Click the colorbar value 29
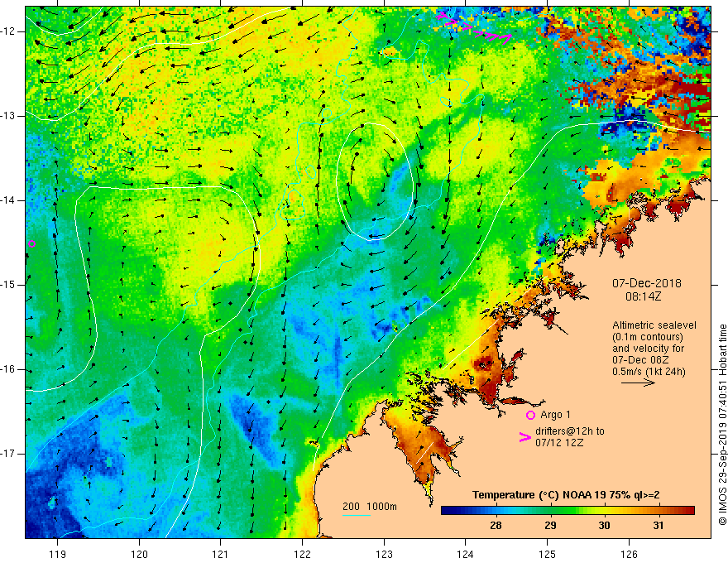Viewport: 728px width, 563px height. 550,526
